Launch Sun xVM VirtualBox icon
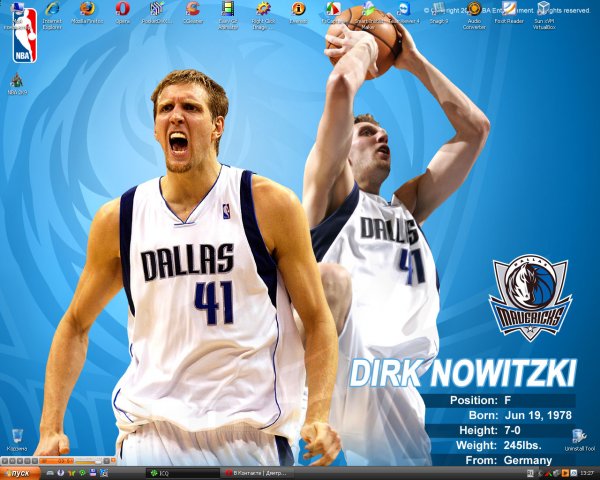The height and width of the screenshot is (480, 600). pyautogui.click(x=544, y=9)
